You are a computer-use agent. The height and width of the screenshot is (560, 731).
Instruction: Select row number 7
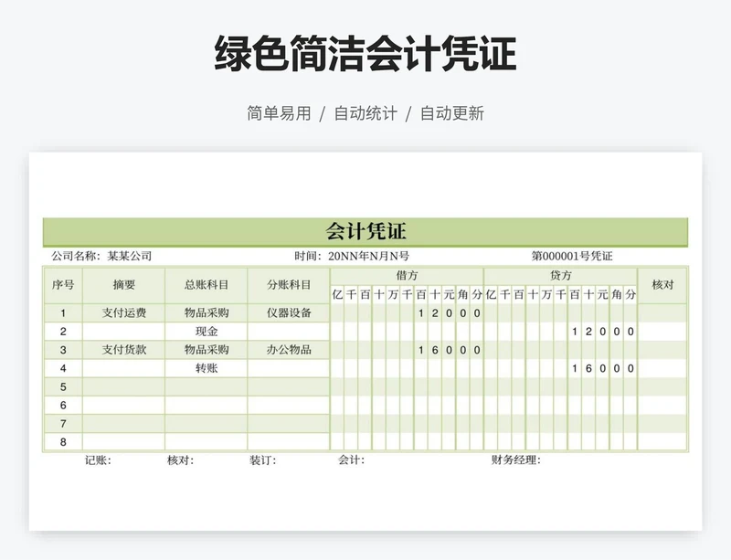tap(63, 424)
